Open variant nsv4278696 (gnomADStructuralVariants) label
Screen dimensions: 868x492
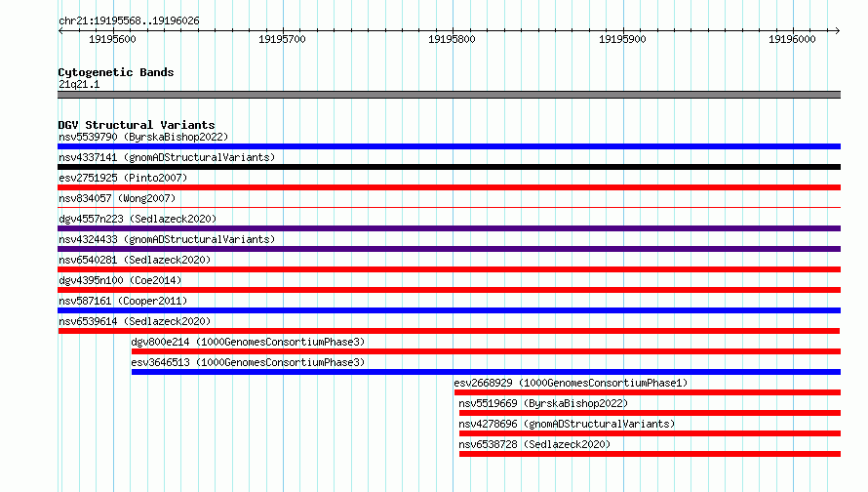(x=567, y=424)
